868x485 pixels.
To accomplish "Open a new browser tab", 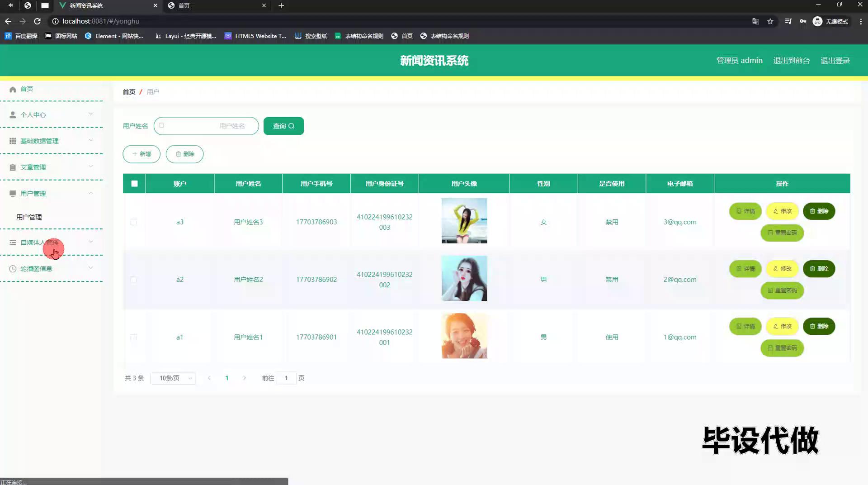I will pyautogui.click(x=281, y=5).
